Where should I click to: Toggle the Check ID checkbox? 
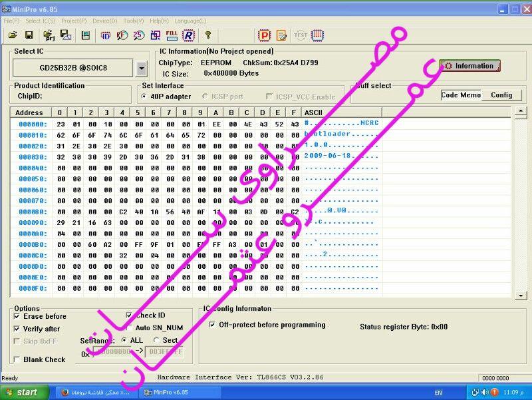(x=129, y=315)
